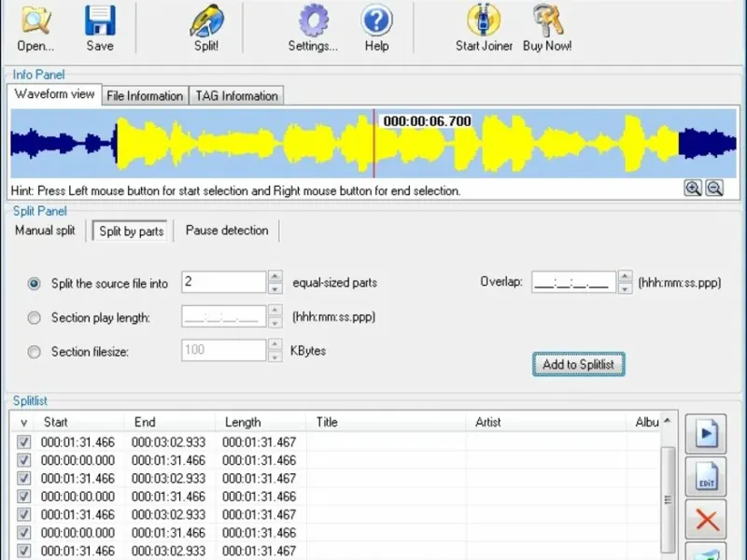Click Add to Splitlist button
Viewport: 747px width, 560px height.
pyautogui.click(x=578, y=364)
